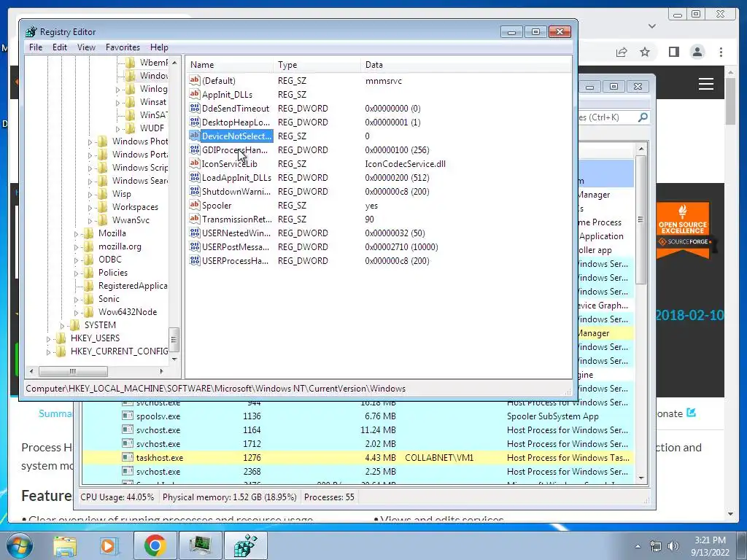Viewport: 747px width, 560px height.
Task: Open the File menu in Registry Editor
Action: [x=35, y=47]
